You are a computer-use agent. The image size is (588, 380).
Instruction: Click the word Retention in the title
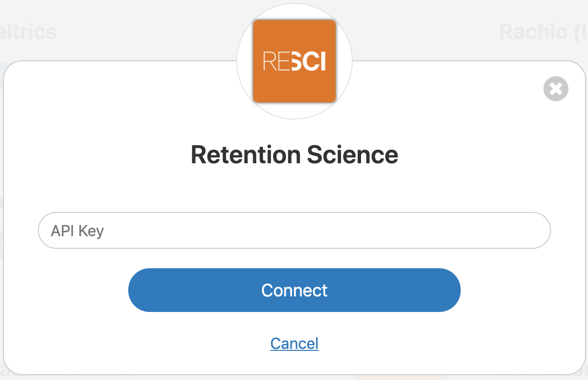(245, 155)
